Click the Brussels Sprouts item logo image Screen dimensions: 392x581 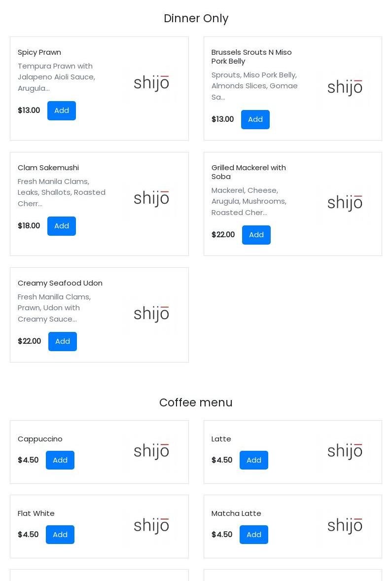345,88
